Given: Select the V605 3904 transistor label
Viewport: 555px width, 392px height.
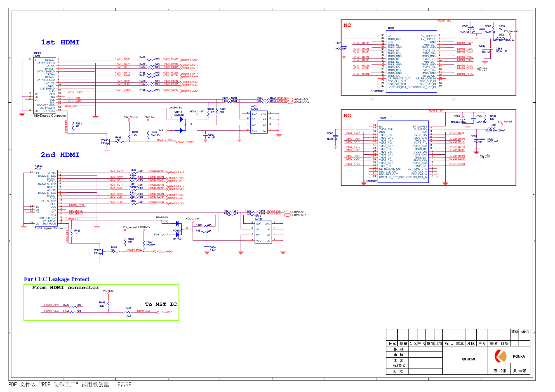Looking at the screenshot, I should tap(97, 252).
